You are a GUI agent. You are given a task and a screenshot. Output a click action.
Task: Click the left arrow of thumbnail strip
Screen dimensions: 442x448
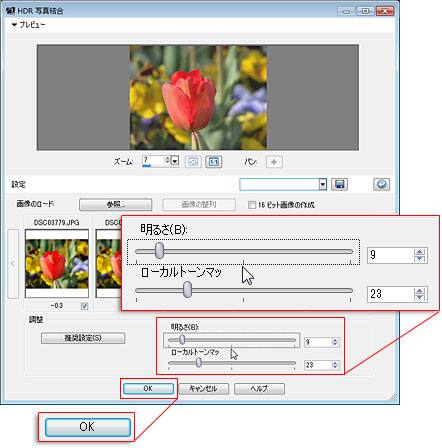[x=13, y=264]
